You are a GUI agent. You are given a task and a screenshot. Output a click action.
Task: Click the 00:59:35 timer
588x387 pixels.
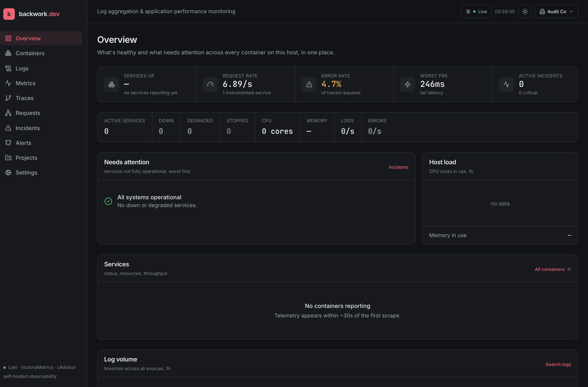pyautogui.click(x=505, y=11)
